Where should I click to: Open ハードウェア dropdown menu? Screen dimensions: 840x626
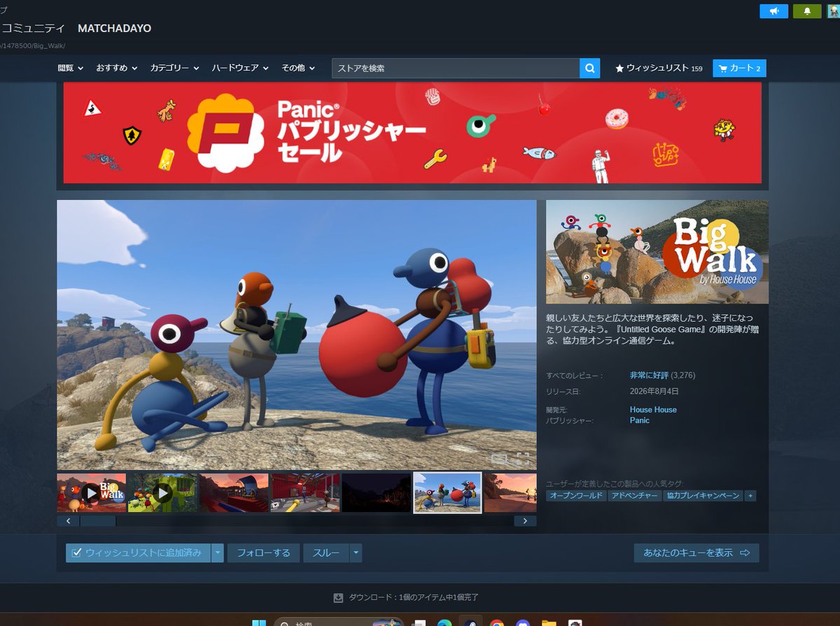(240, 68)
